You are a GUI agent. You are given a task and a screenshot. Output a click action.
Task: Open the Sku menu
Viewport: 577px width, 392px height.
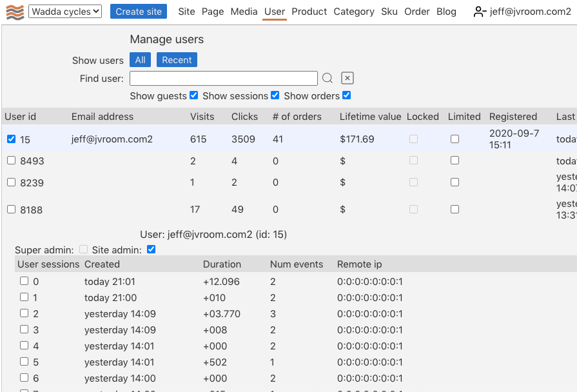[x=389, y=12]
